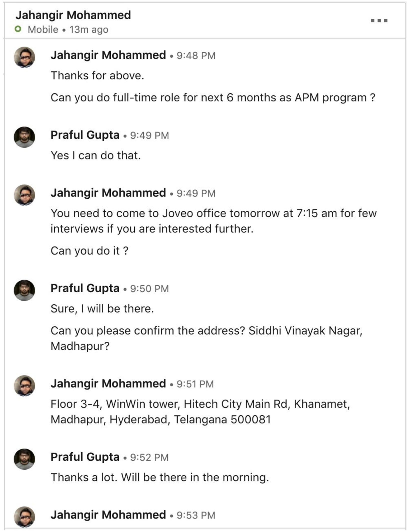Click Jahangir's avatar on the 9:49 PM message
The height and width of the screenshot is (532, 409).
[24, 195]
